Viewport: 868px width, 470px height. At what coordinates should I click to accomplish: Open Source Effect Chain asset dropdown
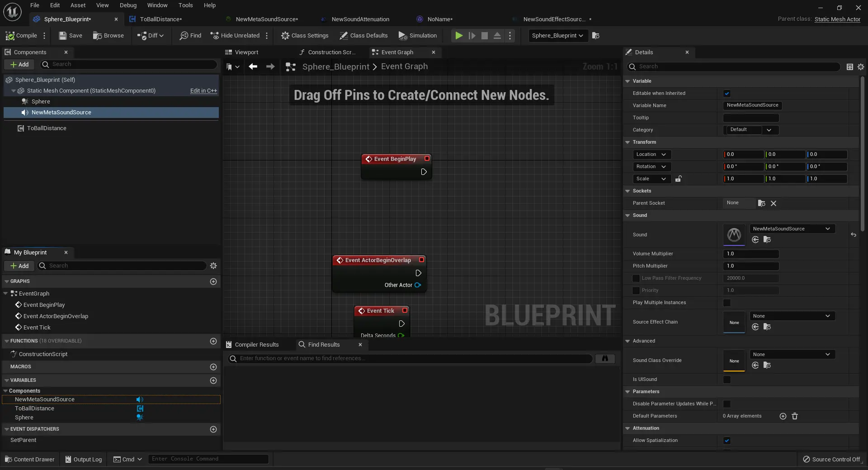click(792, 316)
